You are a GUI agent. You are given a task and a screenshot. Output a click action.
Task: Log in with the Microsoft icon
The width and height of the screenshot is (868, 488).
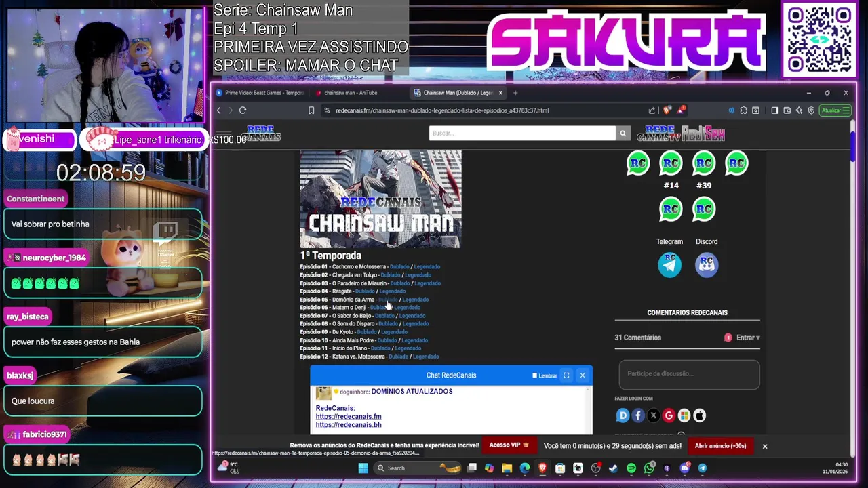click(x=684, y=415)
